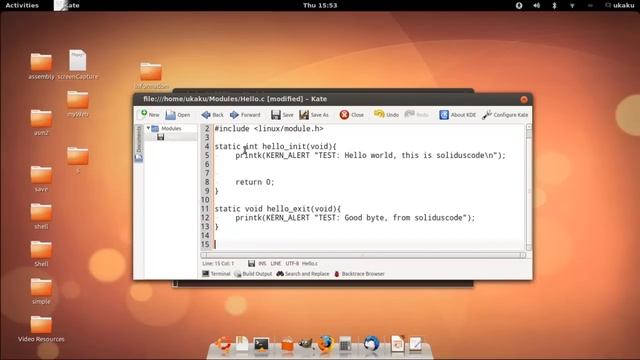Image resolution: width=640 pixels, height=360 pixels.
Task: Open the myWeb desktop folder
Action: tap(78, 104)
